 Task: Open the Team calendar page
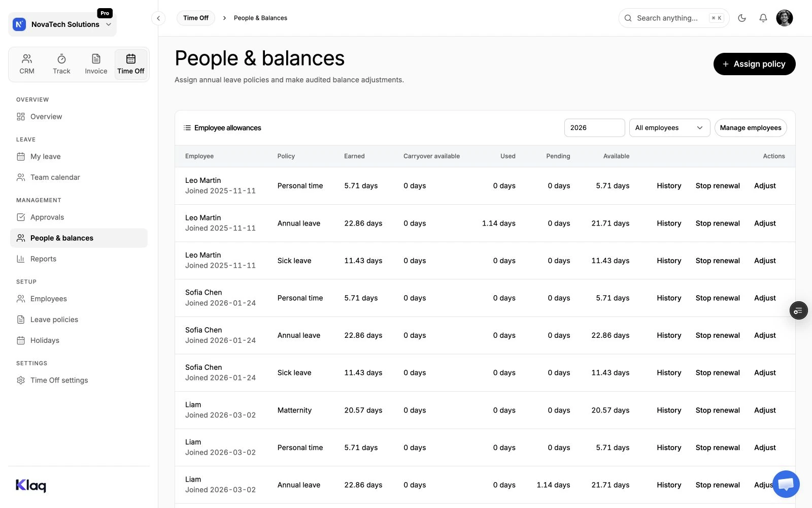coord(79,177)
